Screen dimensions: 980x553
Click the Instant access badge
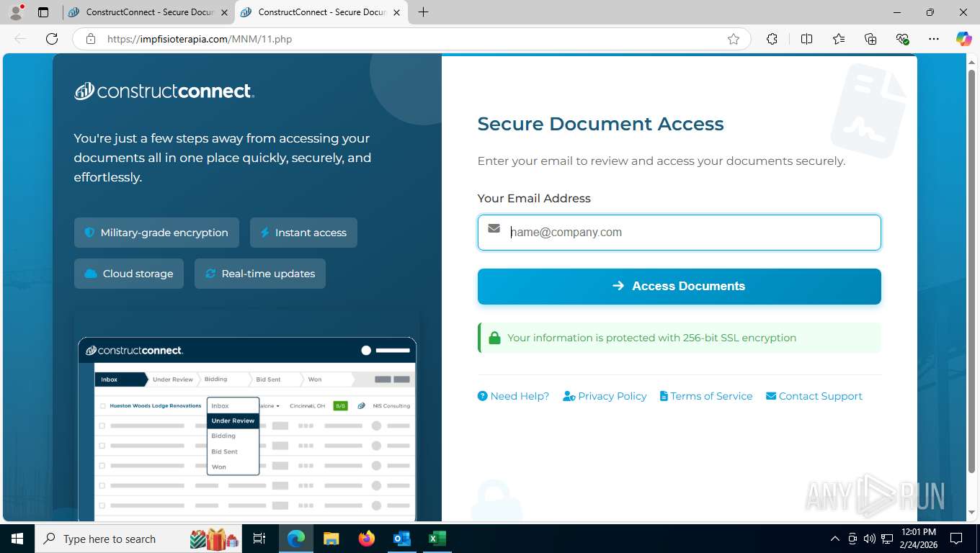point(303,233)
